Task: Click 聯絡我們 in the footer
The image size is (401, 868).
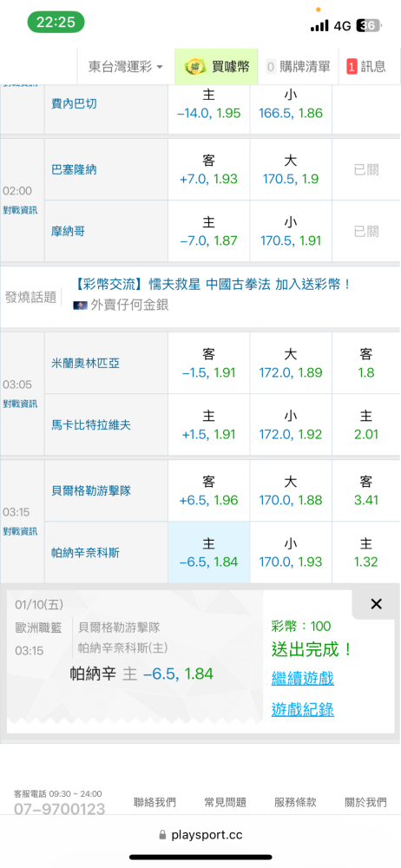Action: [x=155, y=802]
